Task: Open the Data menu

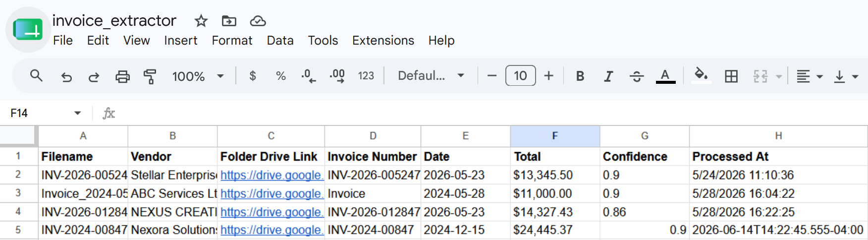Action: [280, 41]
